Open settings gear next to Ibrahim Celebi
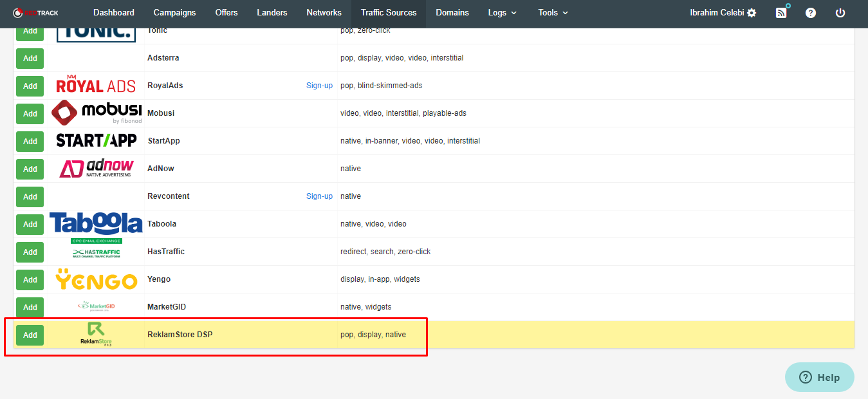Image resolution: width=868 pixels, height=399 pixels. point(752,13)
